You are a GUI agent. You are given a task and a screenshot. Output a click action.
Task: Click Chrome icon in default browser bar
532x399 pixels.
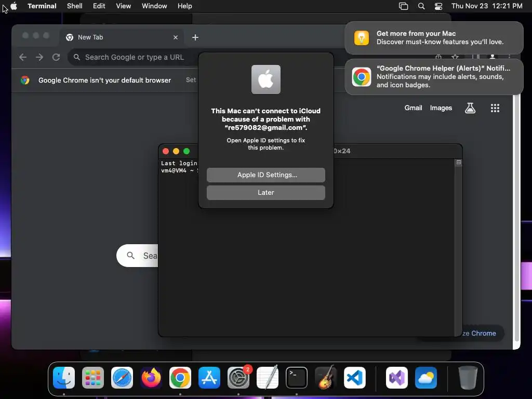point(25,80)
